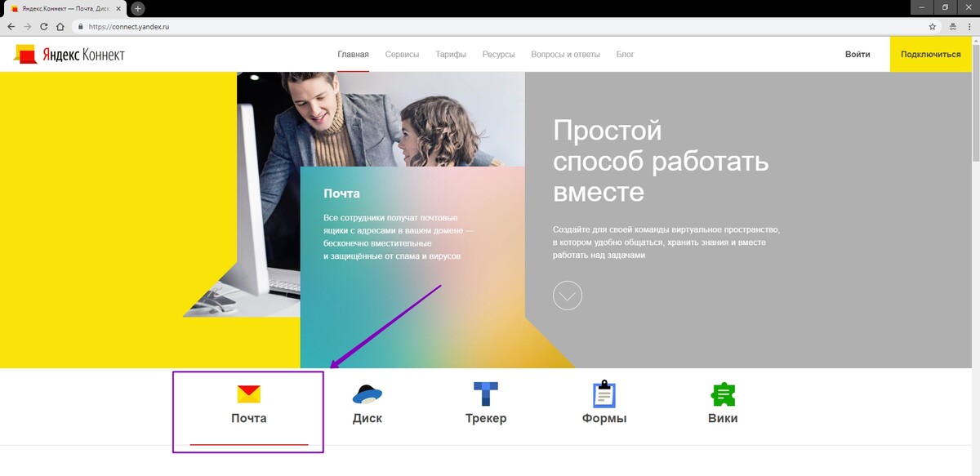Image resolution: width=980 pixels, height=476 pixels.
Task: Click the round down-arrow button in hero
Action: pyautogui.click(x=568, y=295)
